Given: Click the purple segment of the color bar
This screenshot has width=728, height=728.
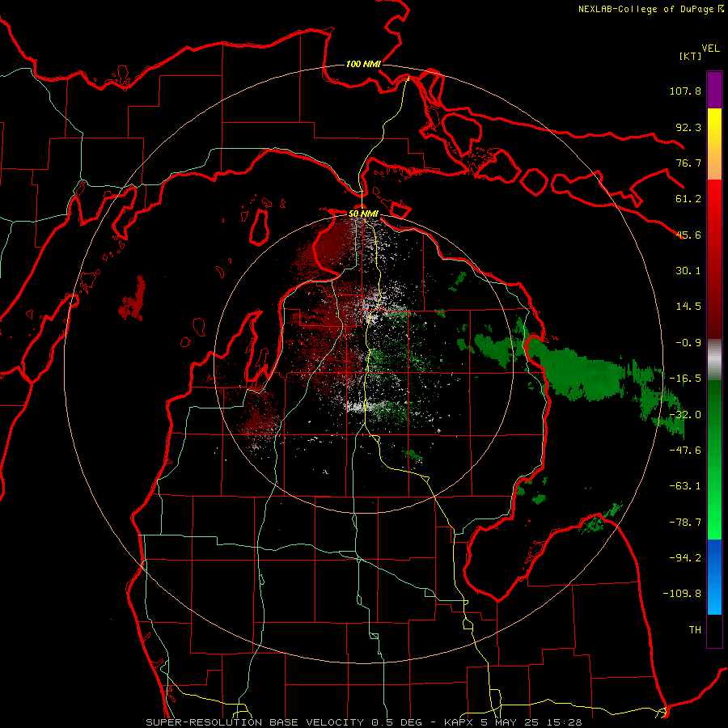Looking at the screenshot, I should coord(714,90).
